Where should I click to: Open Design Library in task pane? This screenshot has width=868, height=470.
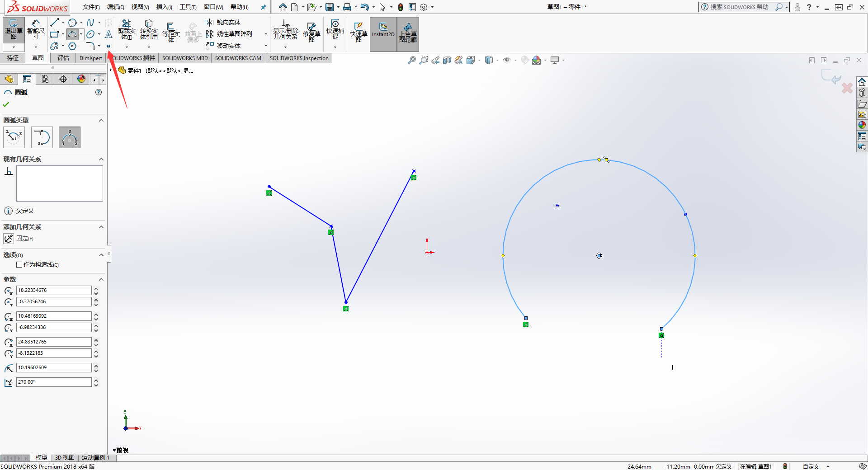(862, 93)
